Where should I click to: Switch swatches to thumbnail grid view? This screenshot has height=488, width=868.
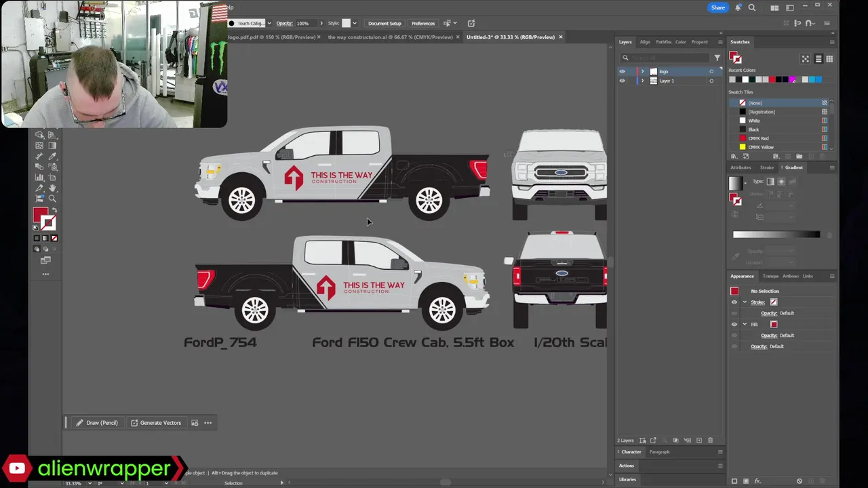coord(829,59)
